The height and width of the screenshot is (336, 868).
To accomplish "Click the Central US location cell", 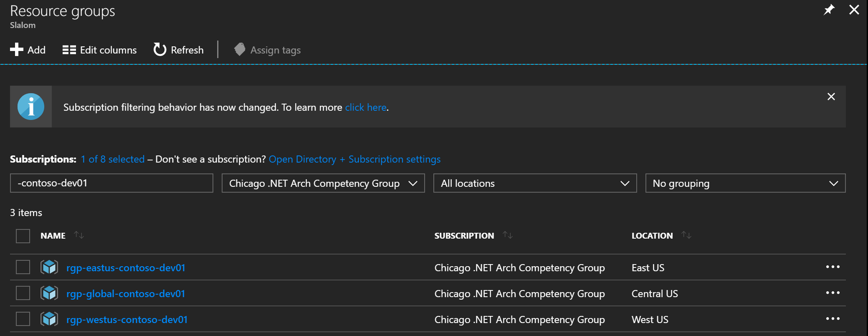I will click(x=655, y=294).
